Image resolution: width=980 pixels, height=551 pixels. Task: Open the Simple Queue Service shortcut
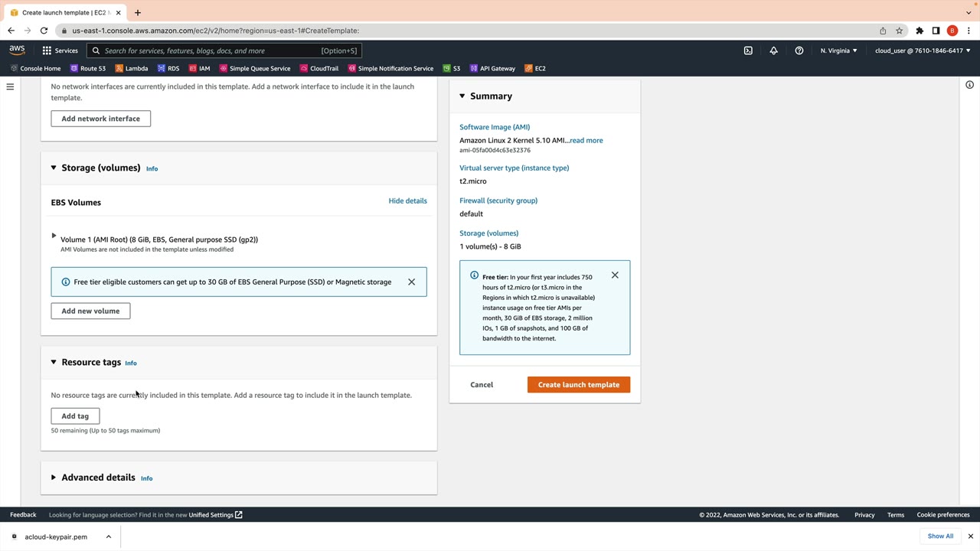tap(255, 68)
